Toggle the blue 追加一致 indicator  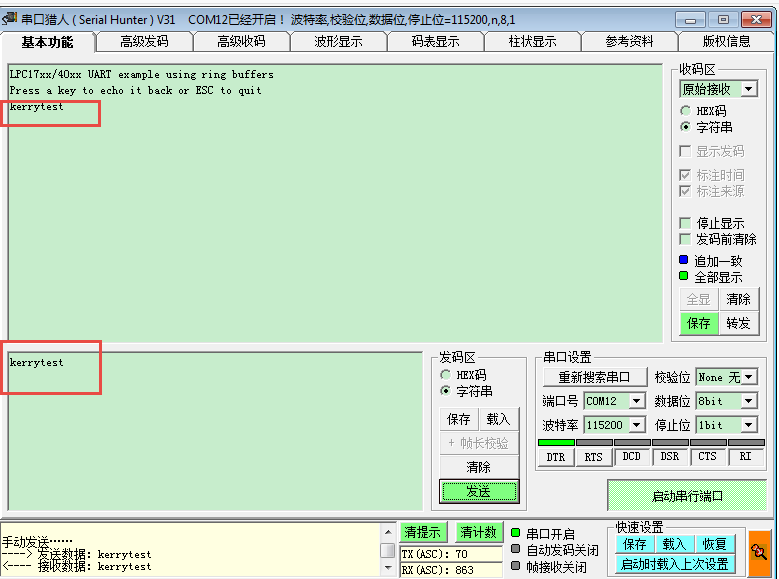tap(684, 260)
